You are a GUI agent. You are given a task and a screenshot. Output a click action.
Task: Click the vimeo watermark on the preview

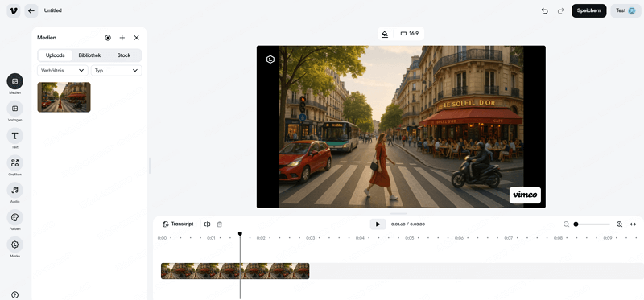click(525, 195)
